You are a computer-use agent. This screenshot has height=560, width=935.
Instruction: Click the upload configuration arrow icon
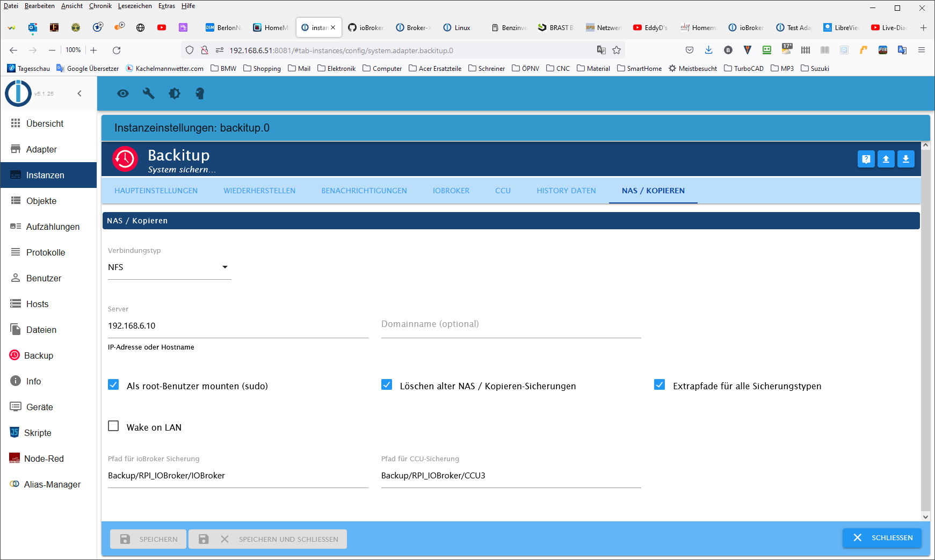[x=886, y=159]
